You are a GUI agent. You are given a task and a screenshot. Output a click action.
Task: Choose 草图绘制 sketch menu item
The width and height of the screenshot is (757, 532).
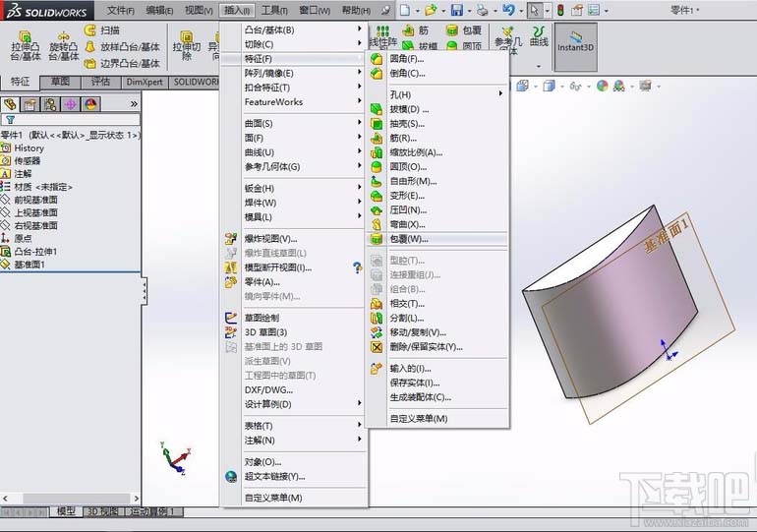[x=294, y=318]
